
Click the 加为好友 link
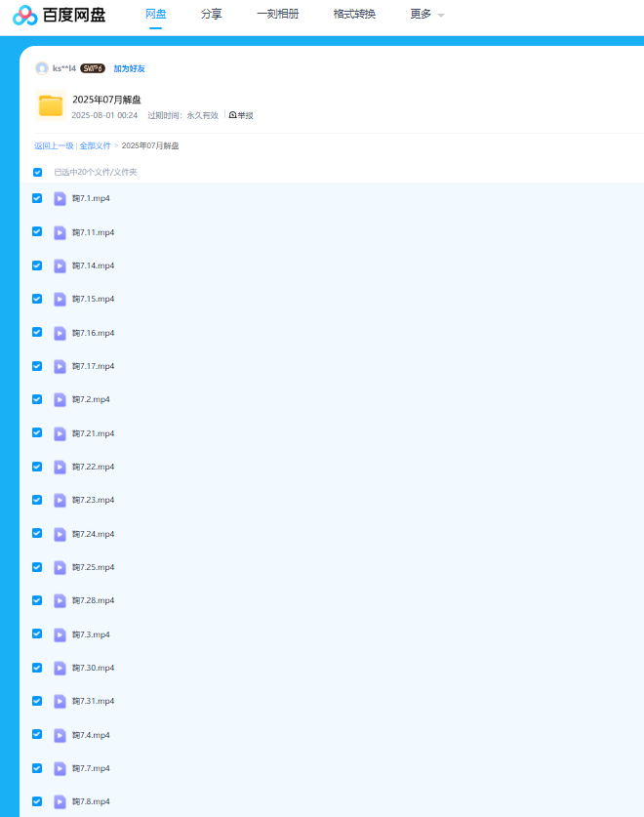129,68
